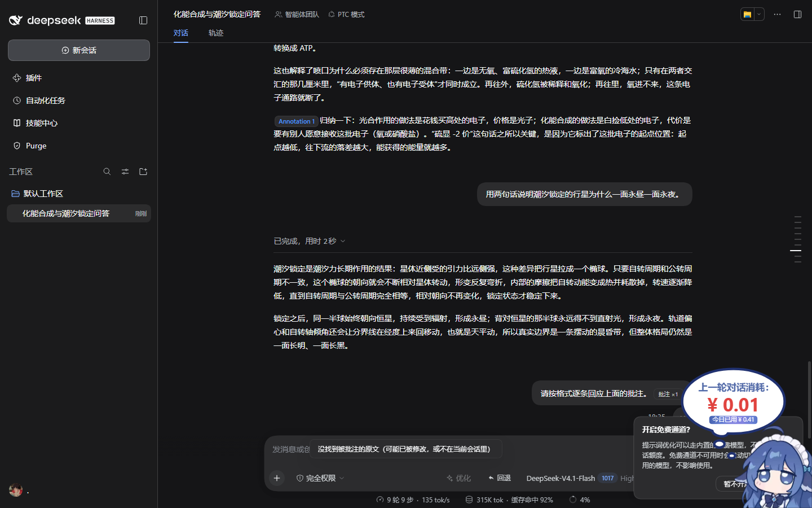Jump using conversation minimap active marker

(x=796, y=250)
